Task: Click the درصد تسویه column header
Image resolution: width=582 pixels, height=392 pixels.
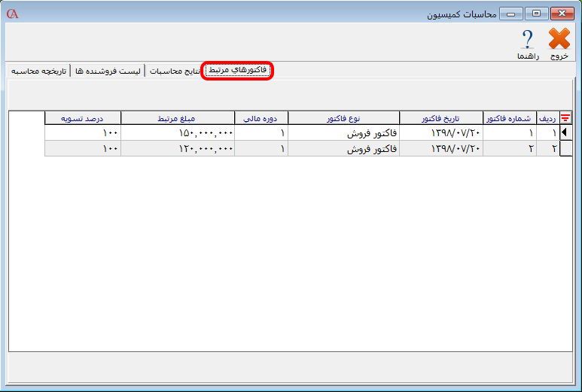Action: point(82,118)
